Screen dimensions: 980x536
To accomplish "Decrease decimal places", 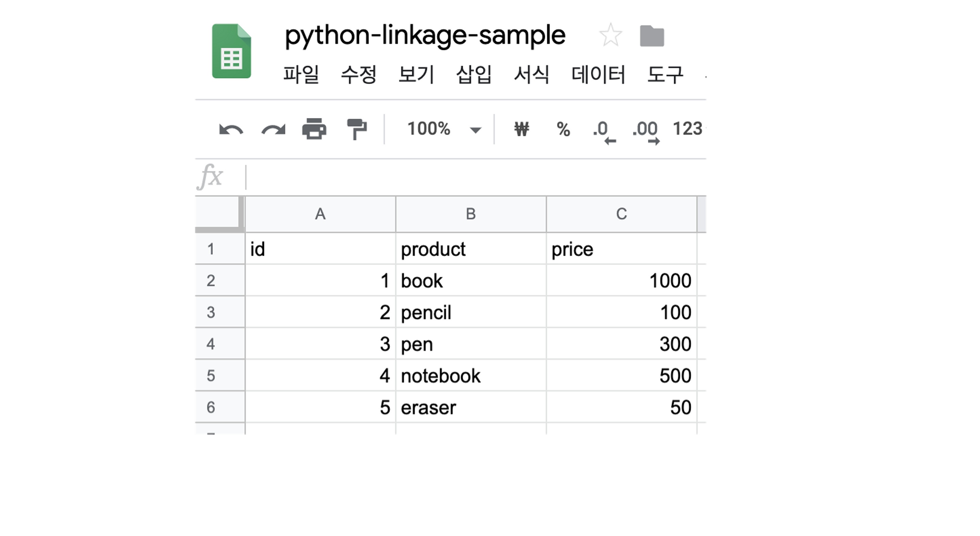I will click(x=605, y=132).
